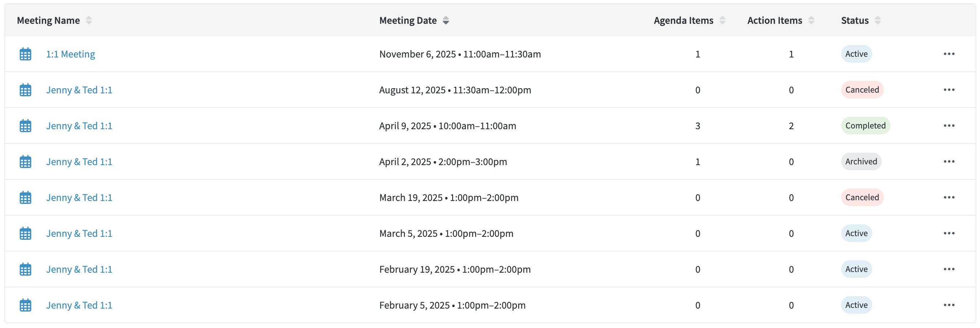Open three-dot menu for April 9 meeting
980x328 pixels.
click(x=949, y=126)
